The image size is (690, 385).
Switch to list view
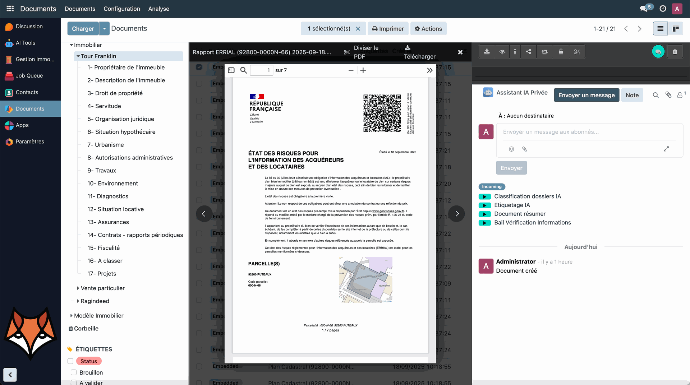point(660,29)
